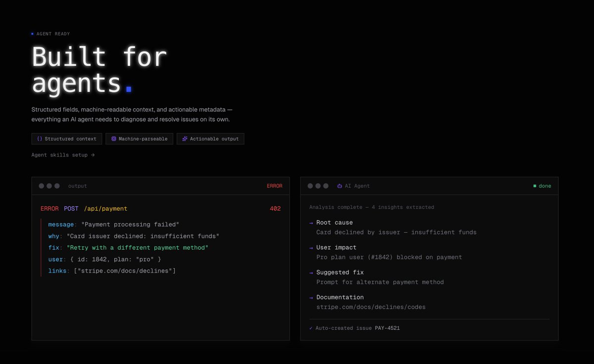Image resolution: width=594 pixels, height=364 pixels.
Task: Open the Agent skills setup link
Action: click(63, 155)
